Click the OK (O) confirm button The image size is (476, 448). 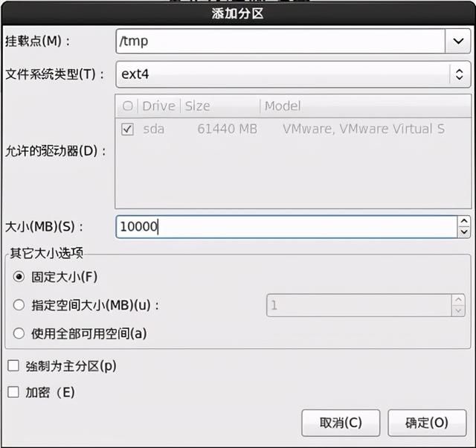point(427,423)
